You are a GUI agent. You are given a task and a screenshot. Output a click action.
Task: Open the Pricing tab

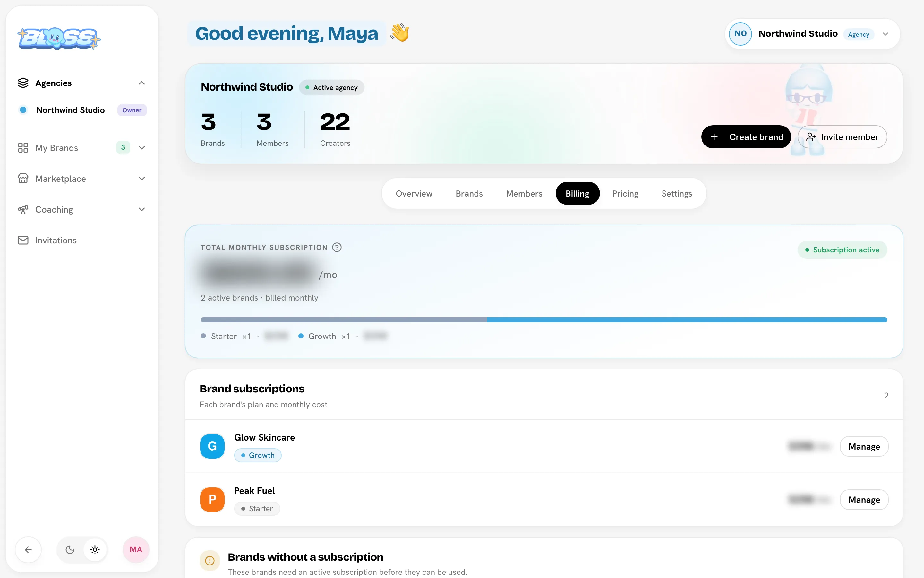(x=625, y=193)
